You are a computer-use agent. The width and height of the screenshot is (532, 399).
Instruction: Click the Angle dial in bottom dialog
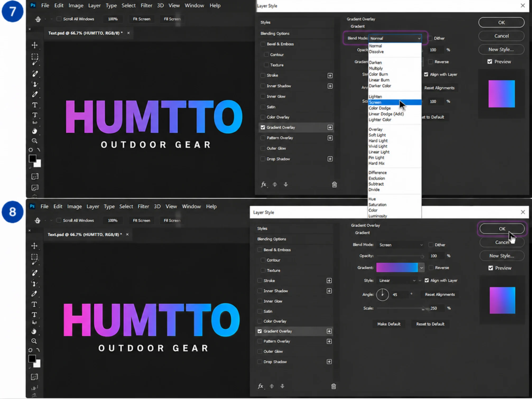[382, 295]
